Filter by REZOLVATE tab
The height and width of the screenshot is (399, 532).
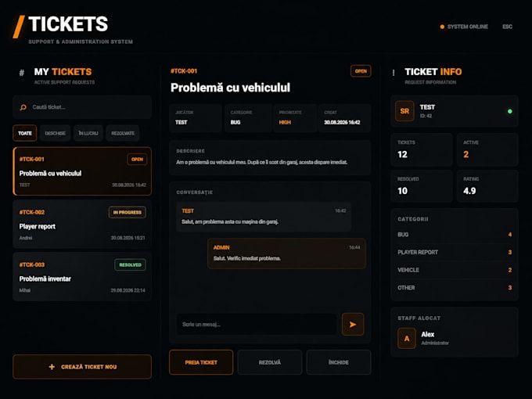click(123, 133)
